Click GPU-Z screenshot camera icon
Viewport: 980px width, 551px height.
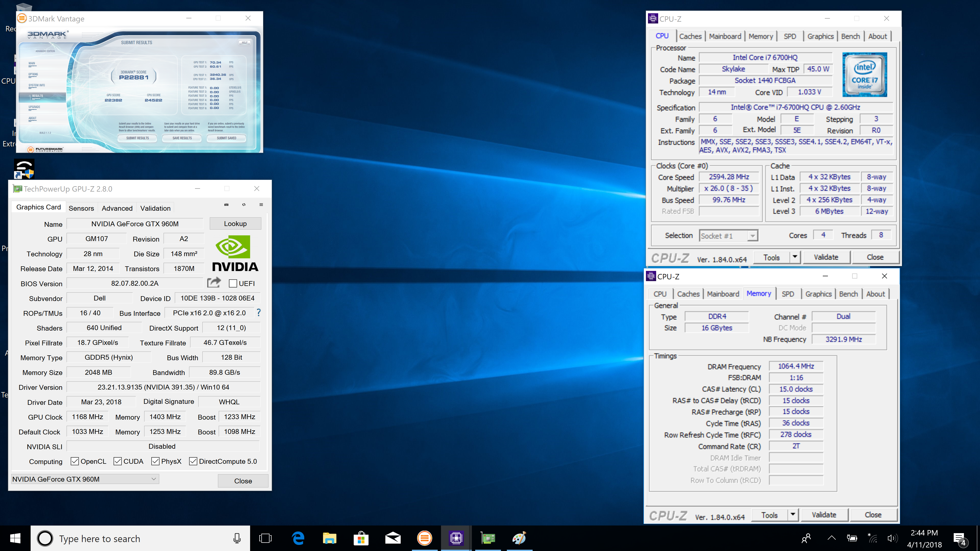(226, 205)
